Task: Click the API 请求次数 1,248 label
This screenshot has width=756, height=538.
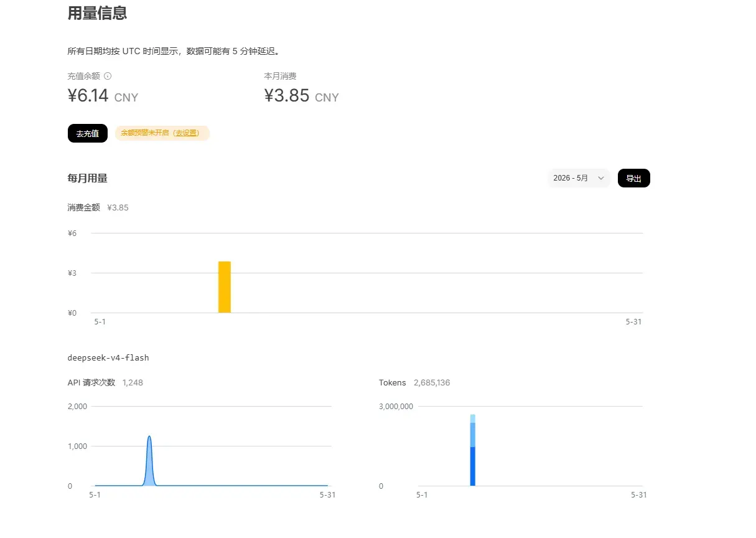Action: [105, 382]
